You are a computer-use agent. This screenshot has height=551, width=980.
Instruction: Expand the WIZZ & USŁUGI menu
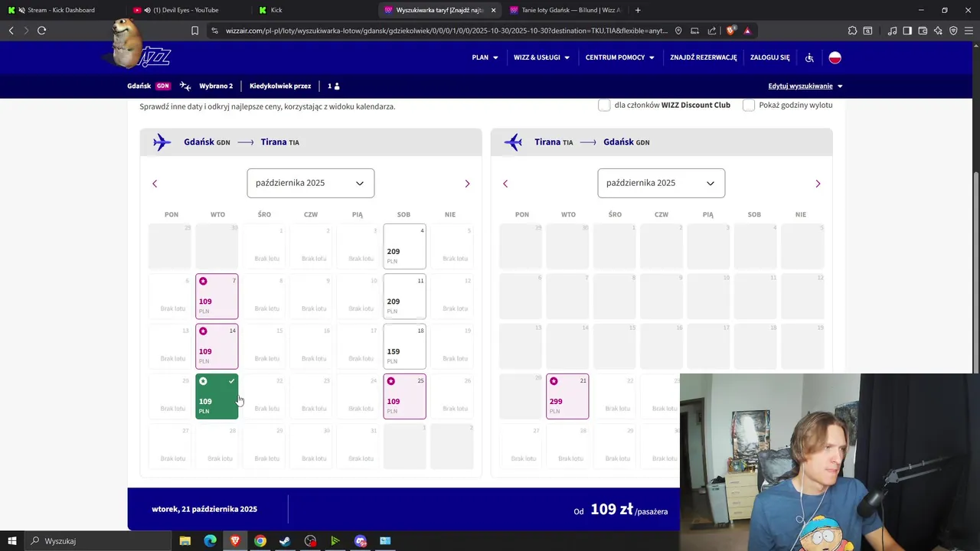(541, 57)
